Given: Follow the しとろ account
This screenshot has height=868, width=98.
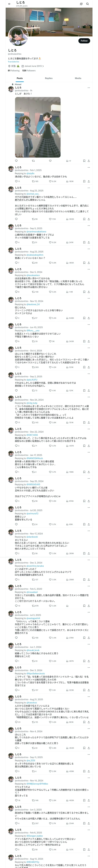Looking at the screenshot, I should pos(84,41).
